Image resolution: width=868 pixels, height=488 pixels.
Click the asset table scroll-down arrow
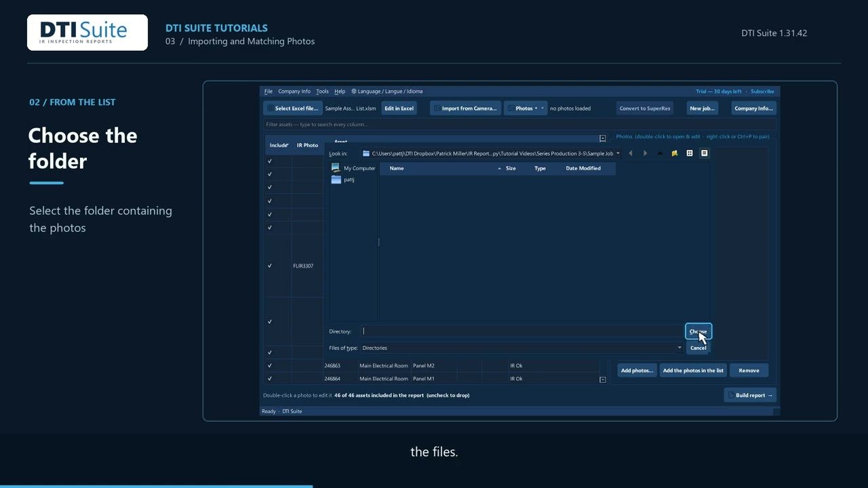click(x=602, y=380)
